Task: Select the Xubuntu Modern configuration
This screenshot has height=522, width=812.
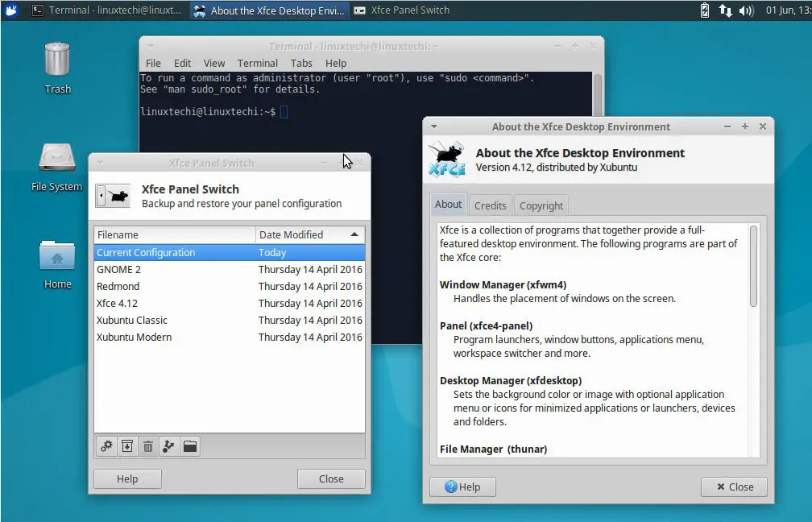Action: [x=230, y=337]
